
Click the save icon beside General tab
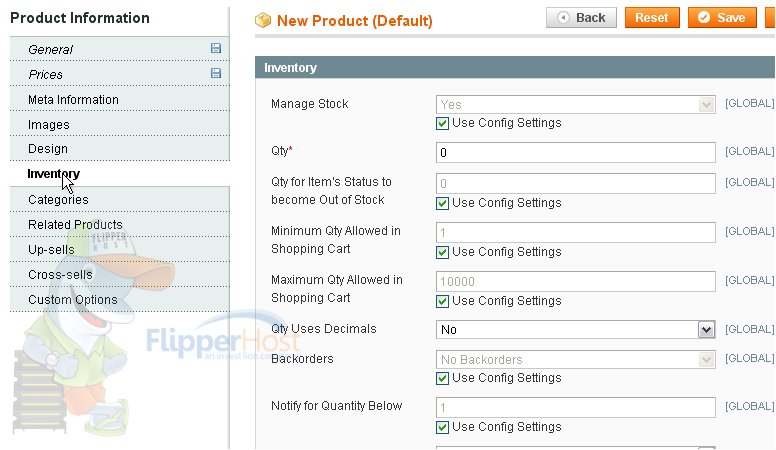216,48
